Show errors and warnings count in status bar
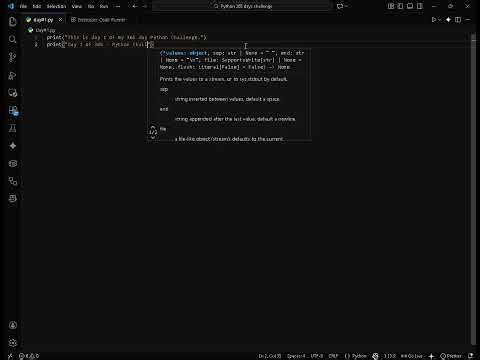 (29, 356)
